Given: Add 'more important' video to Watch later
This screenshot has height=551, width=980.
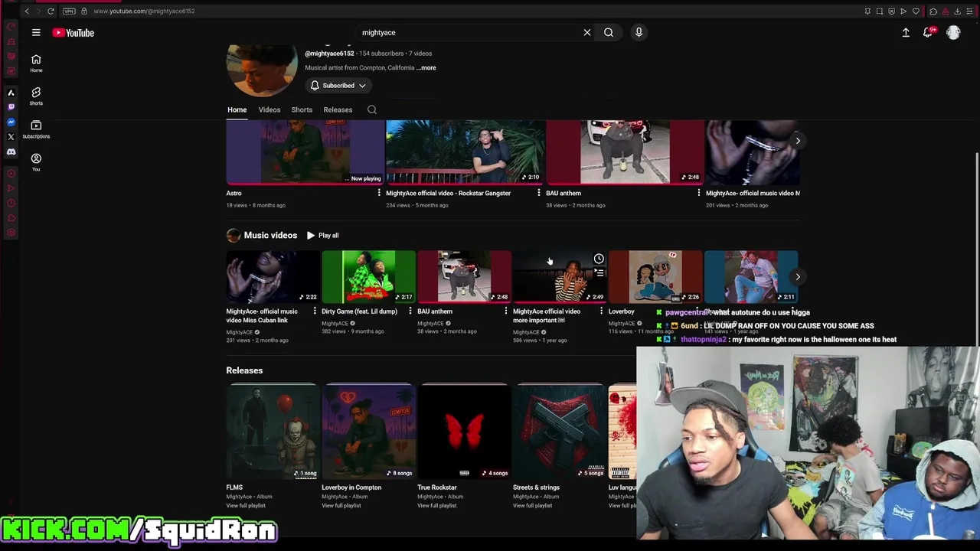Looking at the screenshot, I should (599, 259).
